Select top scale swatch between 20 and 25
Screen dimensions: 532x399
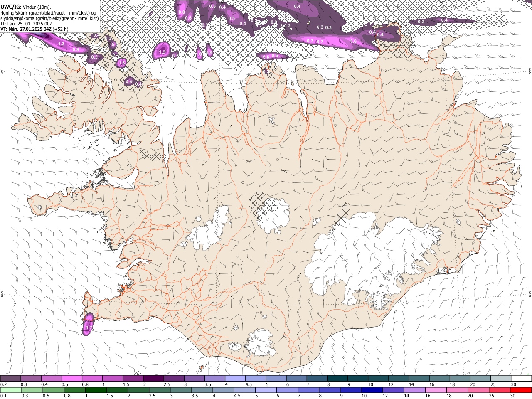pyautogui.click(x=480, y=378)
